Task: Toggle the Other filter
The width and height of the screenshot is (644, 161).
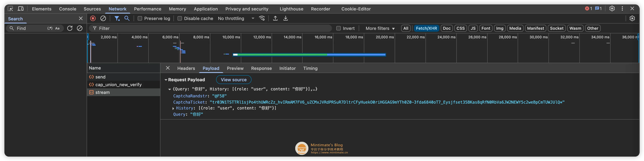Action: [x=593, y=28]
